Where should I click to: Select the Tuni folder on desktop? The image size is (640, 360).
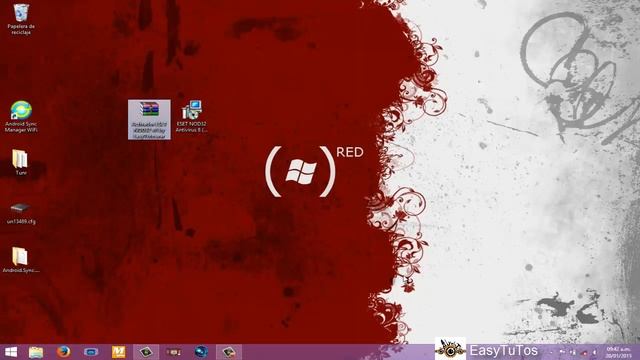(x=20, y=162)
